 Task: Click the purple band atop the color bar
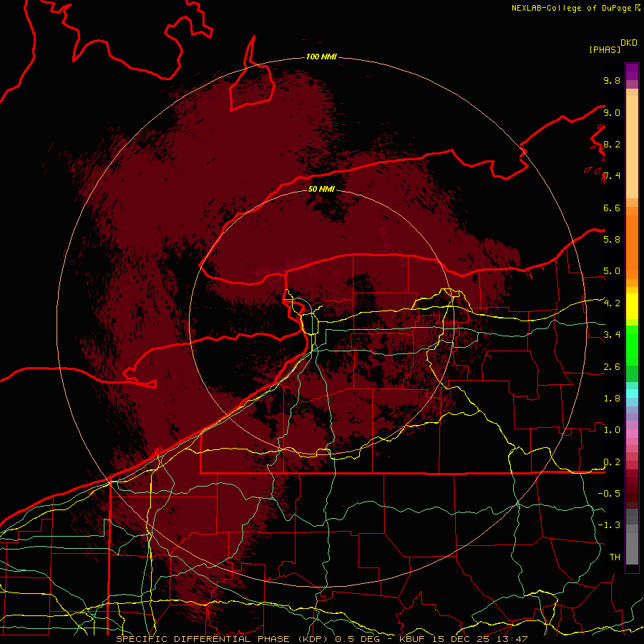click(632, 72)
